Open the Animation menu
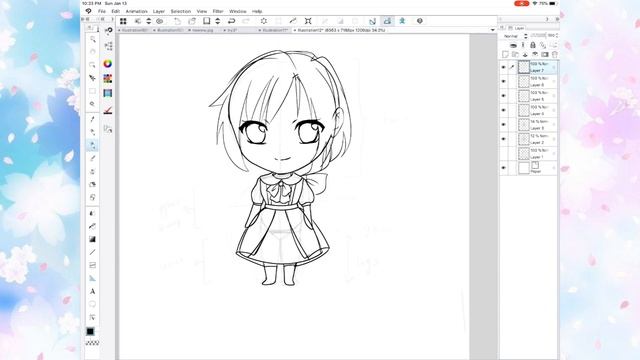 point(137,11)
